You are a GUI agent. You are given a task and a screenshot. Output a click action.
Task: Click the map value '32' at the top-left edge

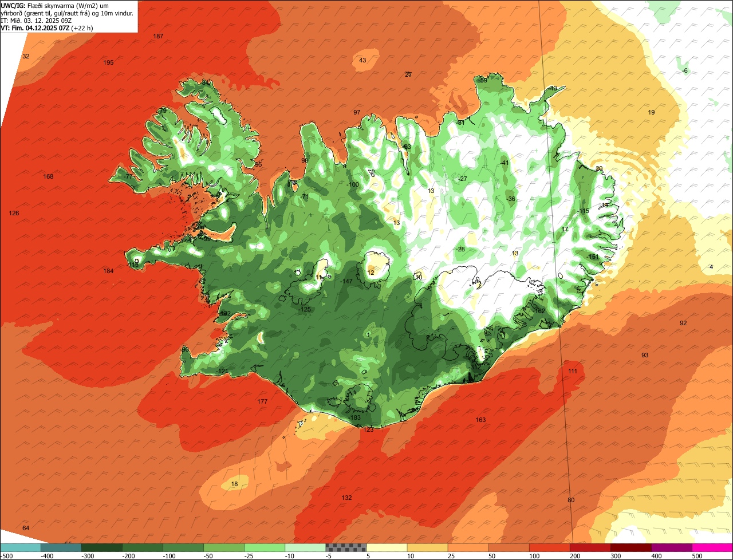[26, 56]
